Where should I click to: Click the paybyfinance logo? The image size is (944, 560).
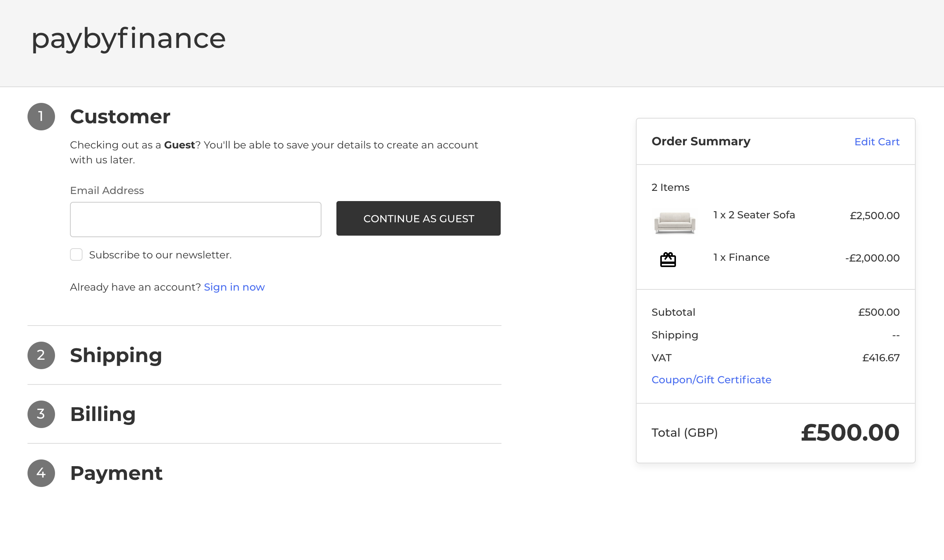128,38
